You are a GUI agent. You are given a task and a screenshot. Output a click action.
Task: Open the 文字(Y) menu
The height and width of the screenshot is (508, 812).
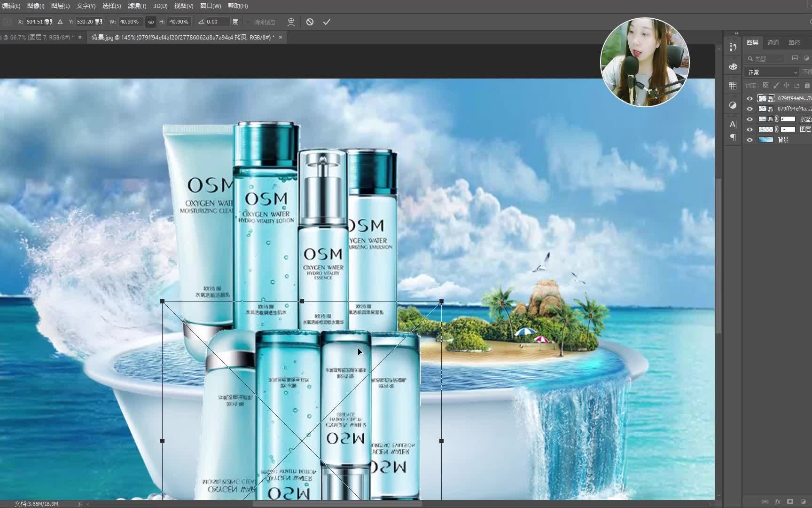tap(86, 6)
